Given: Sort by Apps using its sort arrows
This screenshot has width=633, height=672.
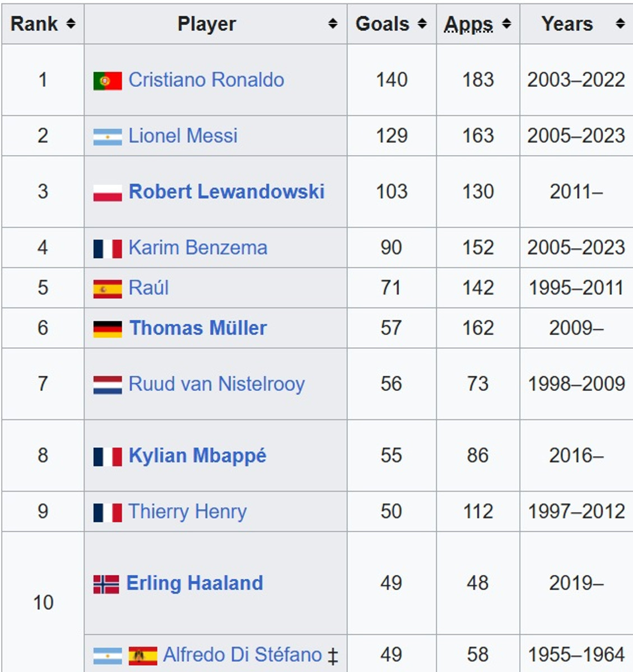Looking at the screenshot, I should 506,24.
